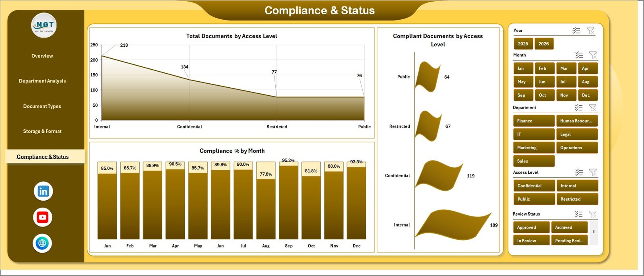Select Dec in the Month slicer
This screenshot has height=276, width=644.
588,95
